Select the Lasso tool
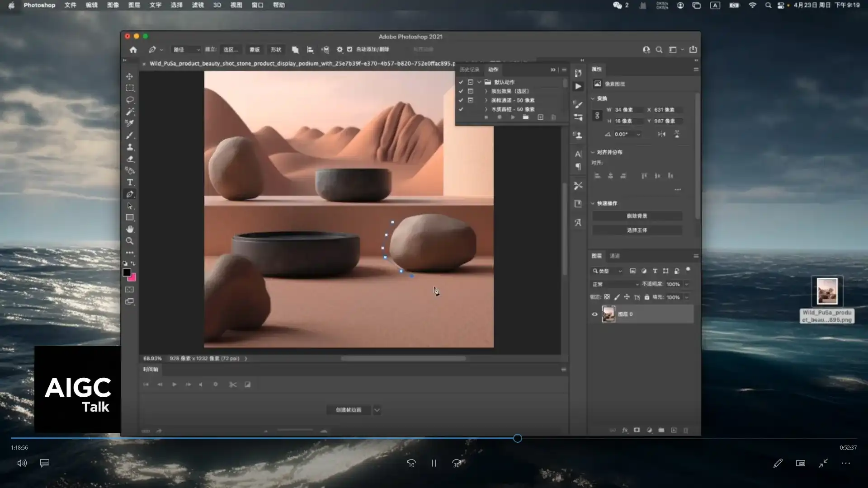Viewport: 868px width, 488px height. coord(130,99)
